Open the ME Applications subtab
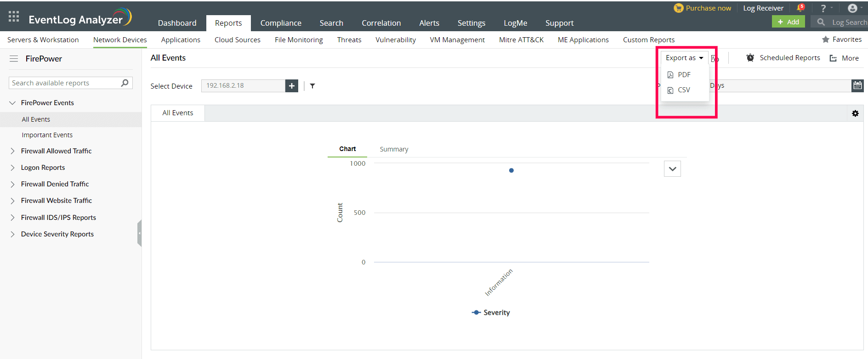Image resolution: width=868 pixels, height=359 pixels. click(x=583, y=40)
